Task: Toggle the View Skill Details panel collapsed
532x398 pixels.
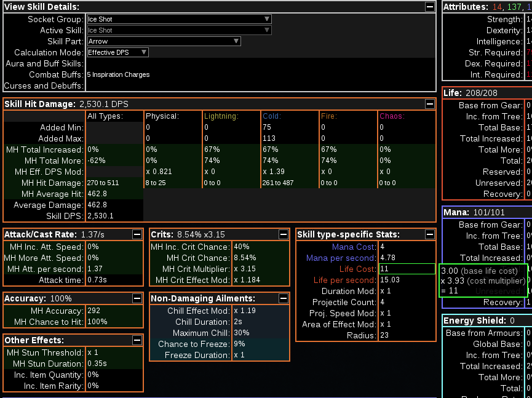Action: tap(431, 7)
